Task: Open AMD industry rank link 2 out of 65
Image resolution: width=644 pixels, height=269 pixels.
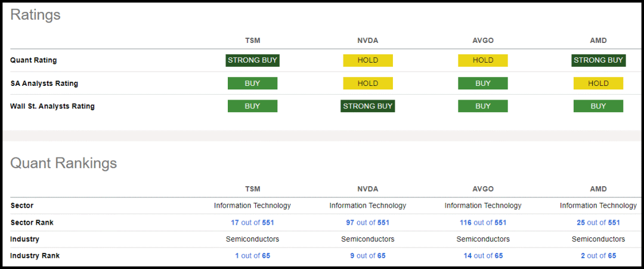Action: point(599,256)
